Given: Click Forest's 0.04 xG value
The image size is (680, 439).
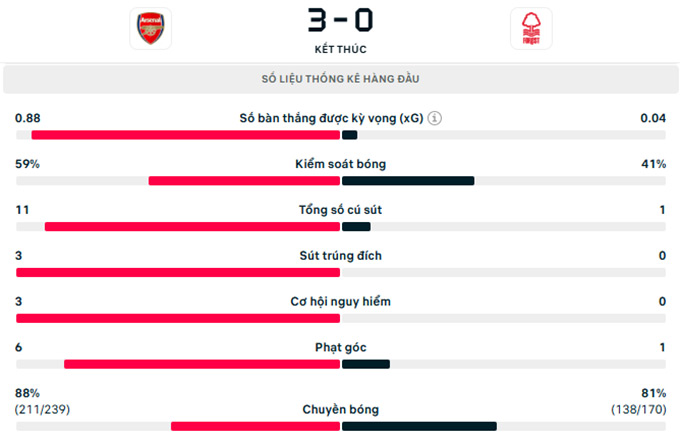Looking at the screenshot, I should pyautogui.click(x=653, y=118).
